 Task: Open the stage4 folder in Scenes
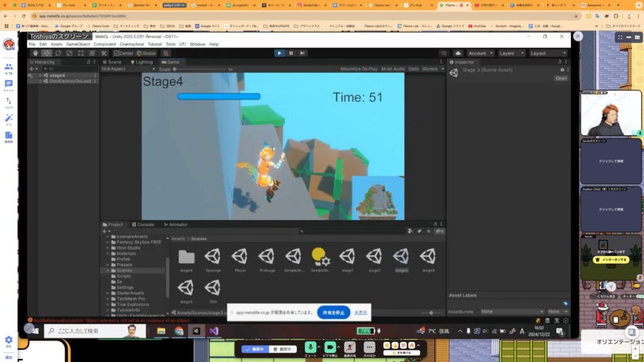[x=186, y=260]
